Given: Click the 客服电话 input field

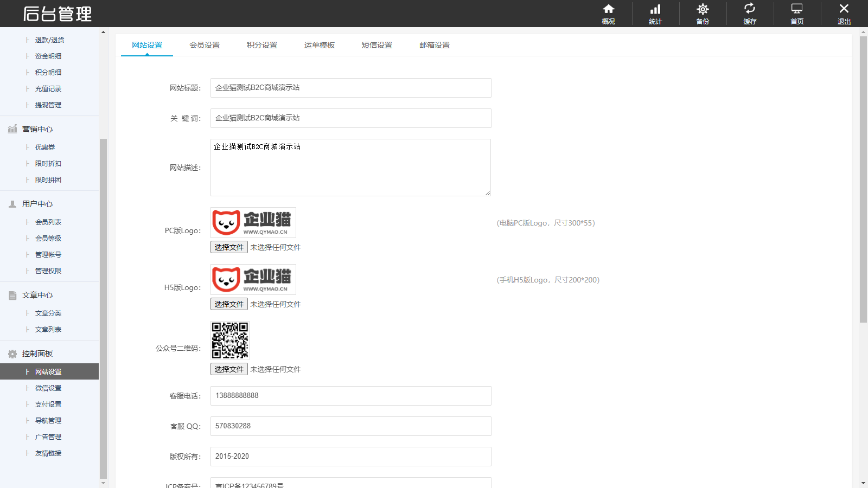Looking at the screenshot, I should pos(350,396).
